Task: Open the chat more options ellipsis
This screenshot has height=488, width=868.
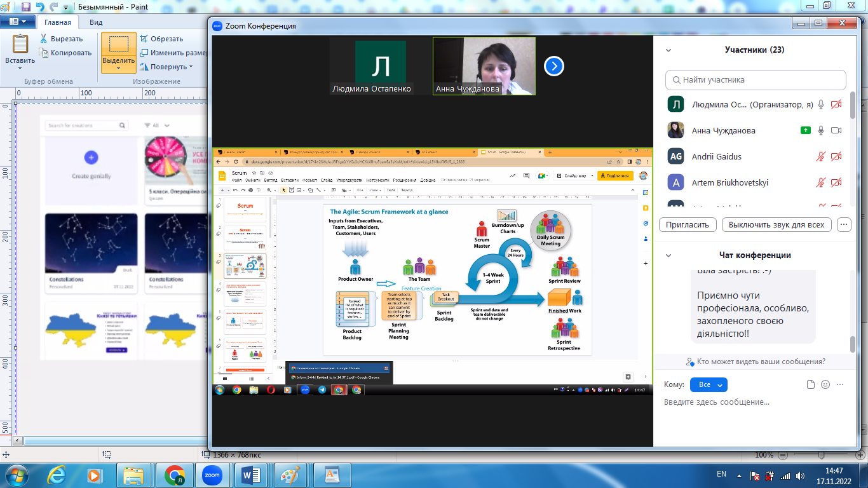Action: (x=841, y=384)
